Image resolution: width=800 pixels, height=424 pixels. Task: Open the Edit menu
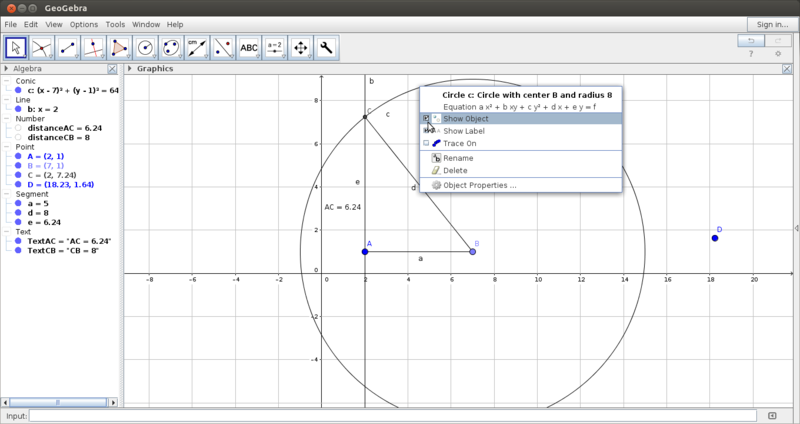pos(31,24)
